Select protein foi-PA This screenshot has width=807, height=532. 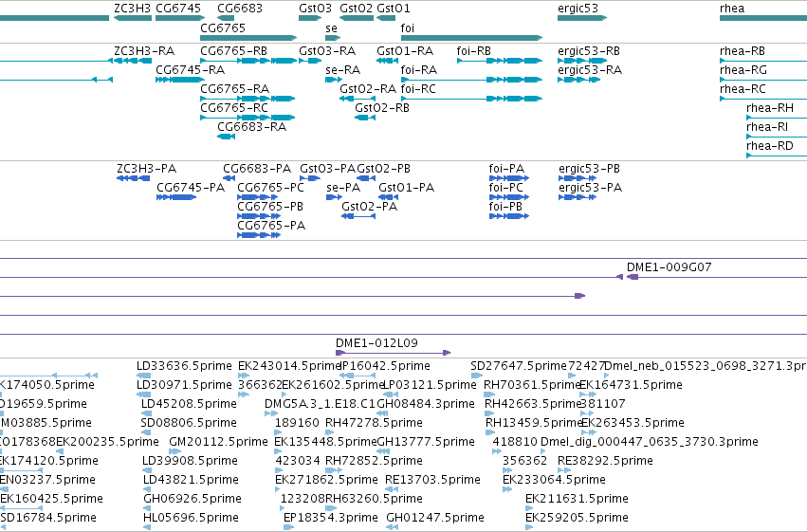click(x=509, y=178)
